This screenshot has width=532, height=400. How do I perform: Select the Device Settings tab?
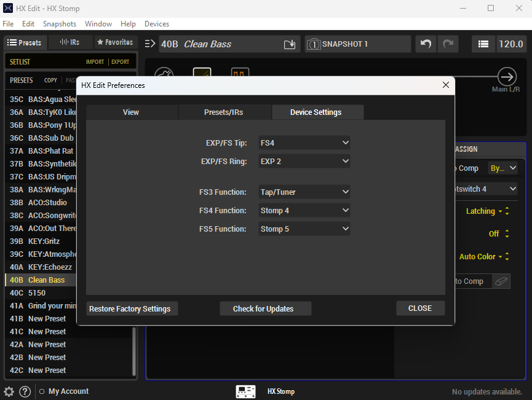tap(317, 112)
